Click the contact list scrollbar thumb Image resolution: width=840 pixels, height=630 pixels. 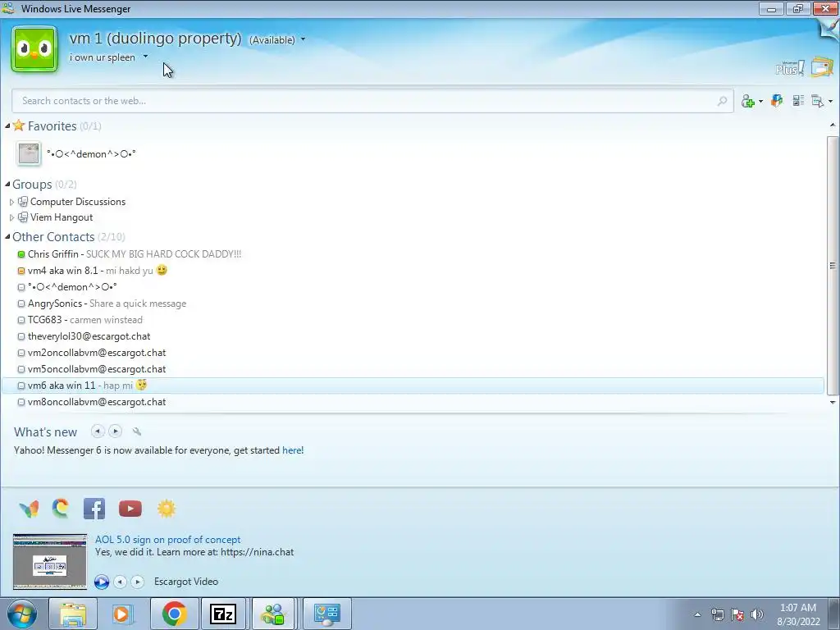(x=833, y=266)
